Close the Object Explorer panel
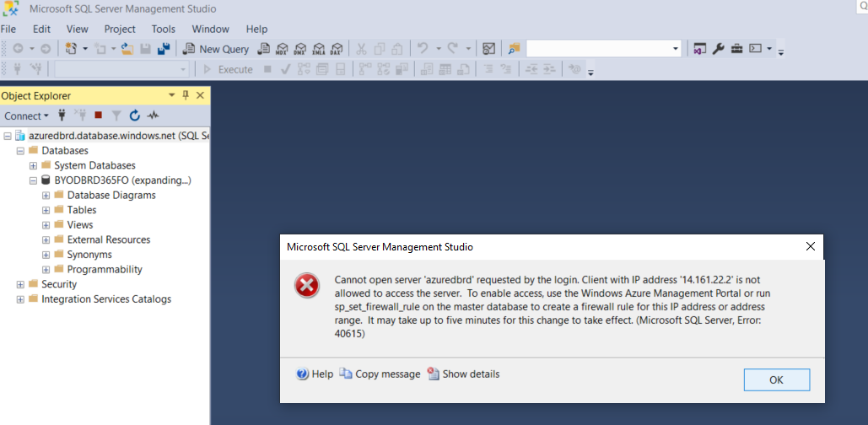 [200, 95]
